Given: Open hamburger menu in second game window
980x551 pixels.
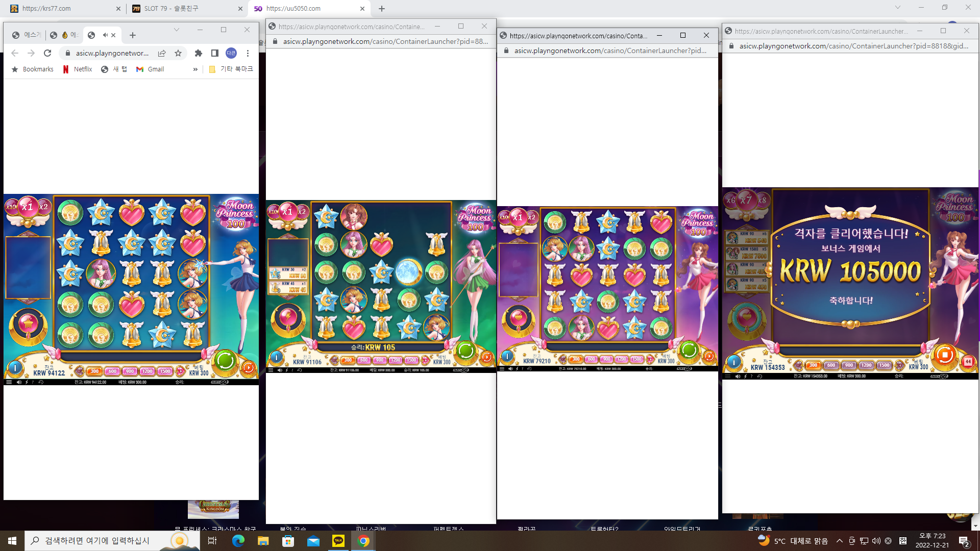Looking at the screenshot, I should (x=271, y=370).
